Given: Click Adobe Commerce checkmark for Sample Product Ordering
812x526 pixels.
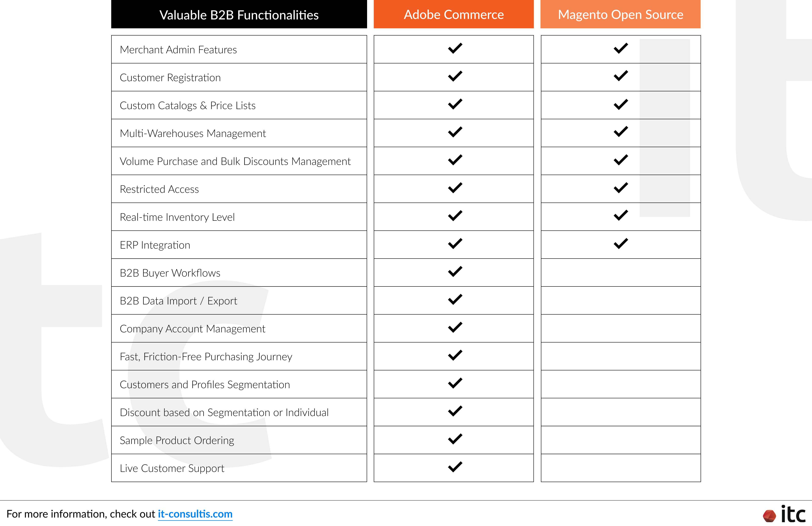Looking at the screenshot, I should click(x=455, y=439).
